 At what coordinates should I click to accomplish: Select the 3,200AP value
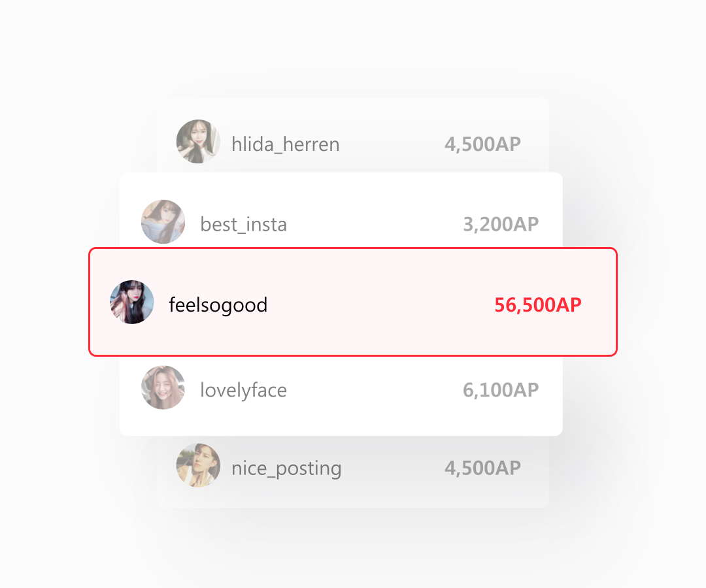[x=501, y=224]
